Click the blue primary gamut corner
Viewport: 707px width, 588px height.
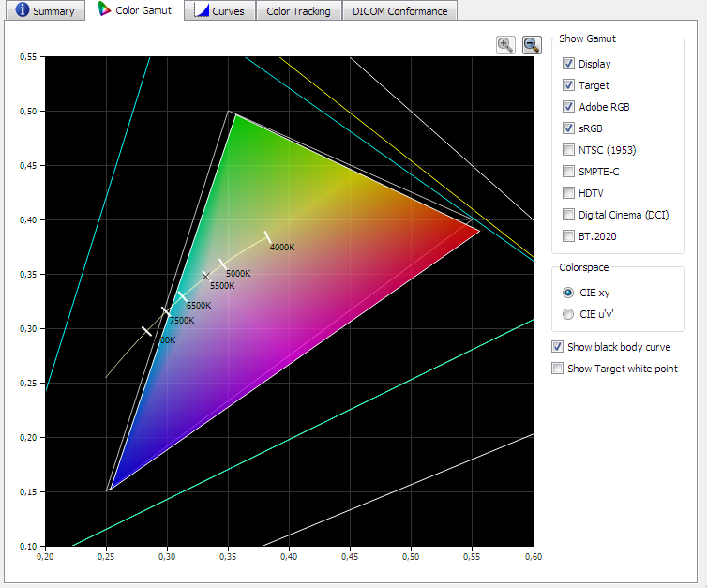pos(111,489)
